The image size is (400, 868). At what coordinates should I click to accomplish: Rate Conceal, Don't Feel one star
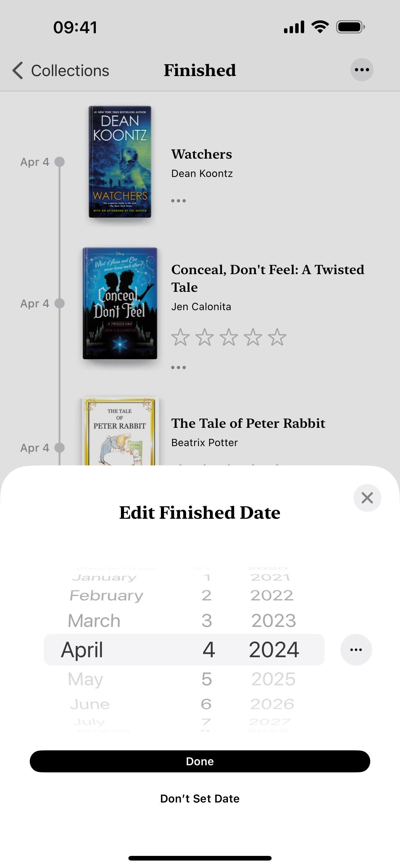[180, 337]
